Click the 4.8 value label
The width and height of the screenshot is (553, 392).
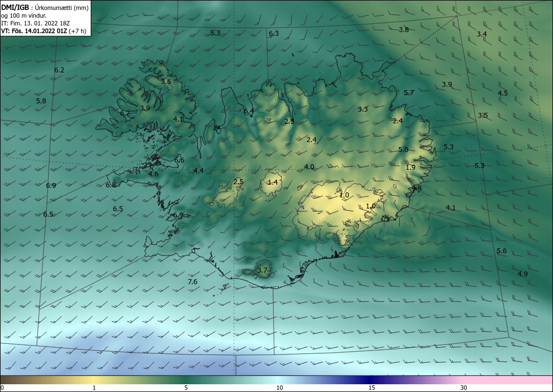(x=416, y=188)
